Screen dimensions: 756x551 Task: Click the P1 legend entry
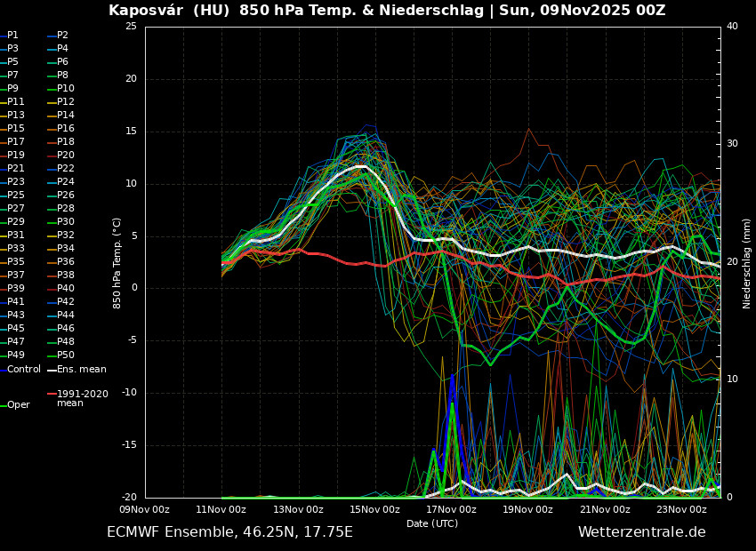click(x=12, y=36)
